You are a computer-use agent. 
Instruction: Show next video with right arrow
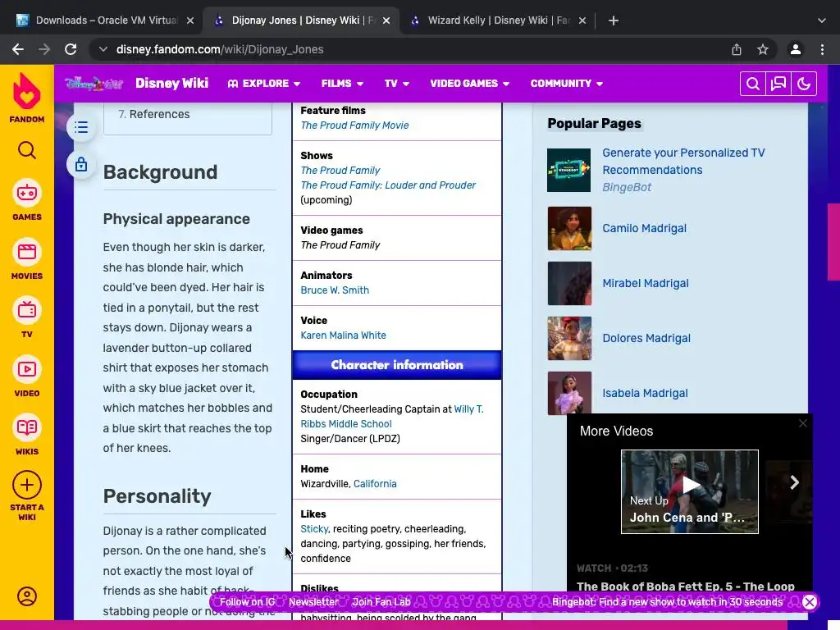click(794, 482)
